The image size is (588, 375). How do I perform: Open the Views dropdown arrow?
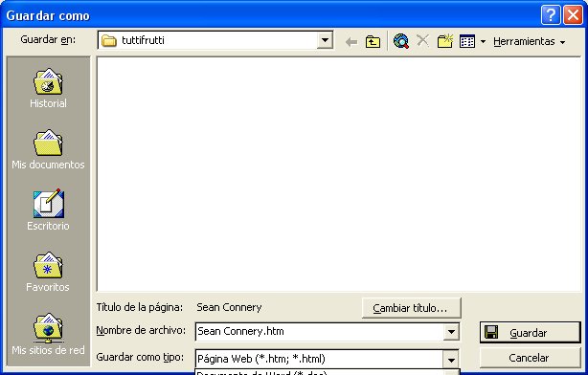[x=483, y=41]
